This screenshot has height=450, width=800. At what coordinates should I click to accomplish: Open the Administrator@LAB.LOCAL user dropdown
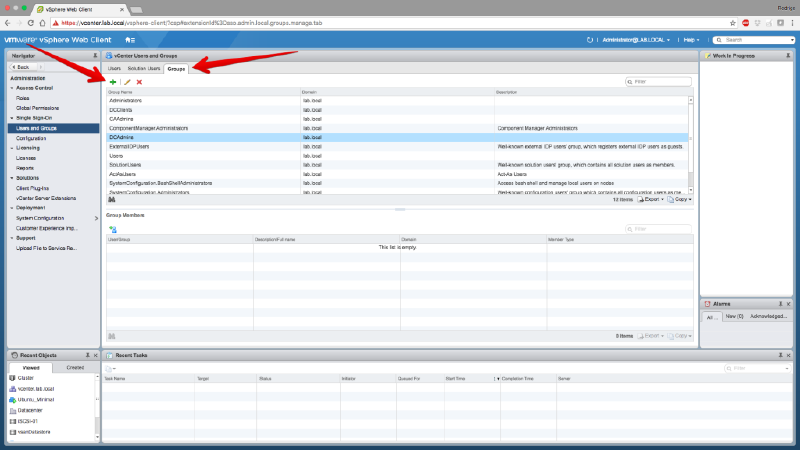(x=637, y=40)
